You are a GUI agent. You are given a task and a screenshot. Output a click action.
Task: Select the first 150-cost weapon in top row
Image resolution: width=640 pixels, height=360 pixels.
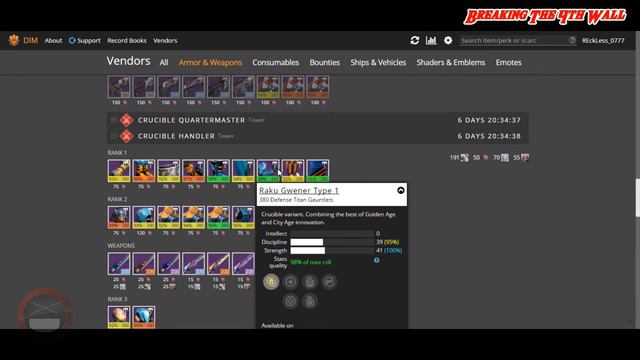[119, 87]
